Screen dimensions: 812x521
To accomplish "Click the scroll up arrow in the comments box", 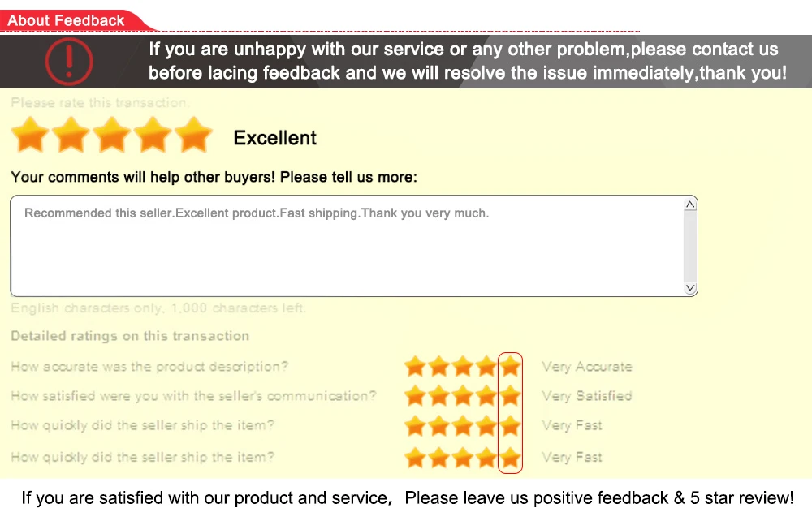I will [689, 205].
